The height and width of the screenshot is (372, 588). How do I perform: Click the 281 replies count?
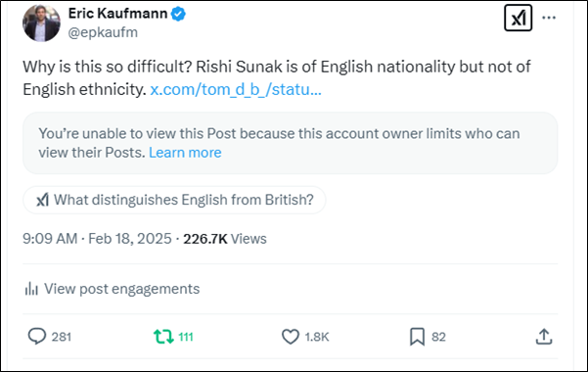click(62, 337)
